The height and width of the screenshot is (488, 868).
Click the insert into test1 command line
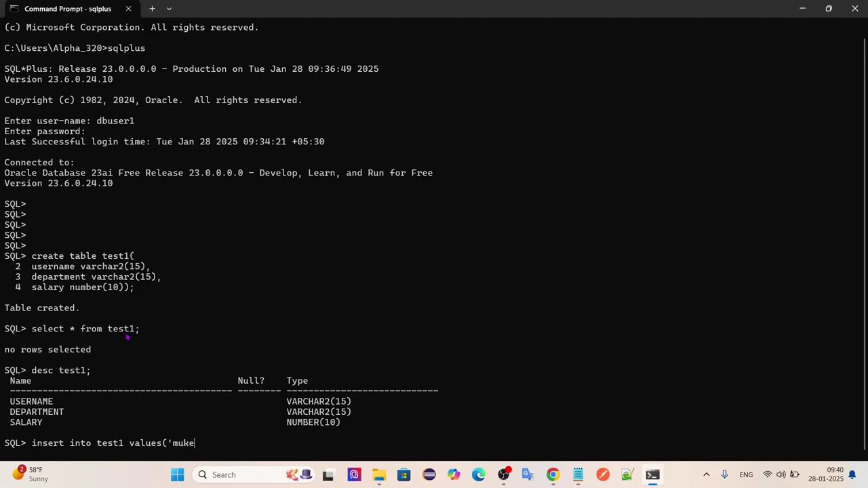pos(100,443)
